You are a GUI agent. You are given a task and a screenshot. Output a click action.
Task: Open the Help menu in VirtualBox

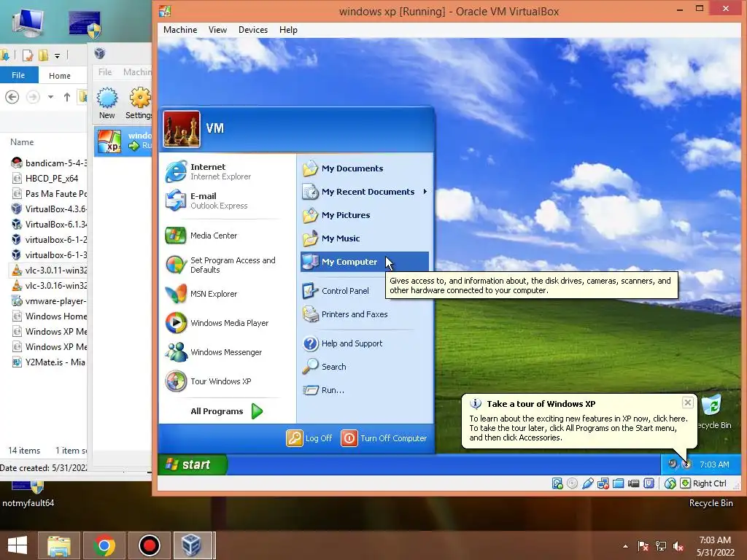[x=288, y=29]
